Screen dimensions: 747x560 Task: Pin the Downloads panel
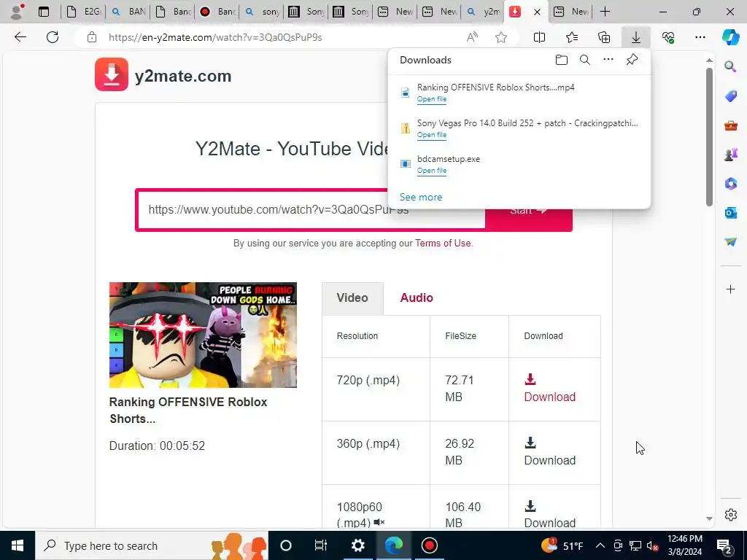pyautogui.click(x=632, y=60)
